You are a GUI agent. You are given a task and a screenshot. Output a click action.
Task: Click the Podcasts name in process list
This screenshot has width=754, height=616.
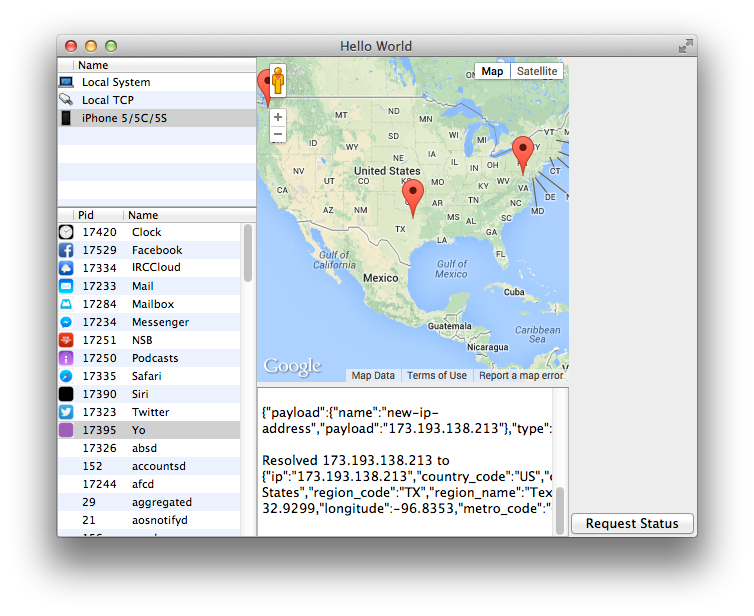[x=155, y=358]
